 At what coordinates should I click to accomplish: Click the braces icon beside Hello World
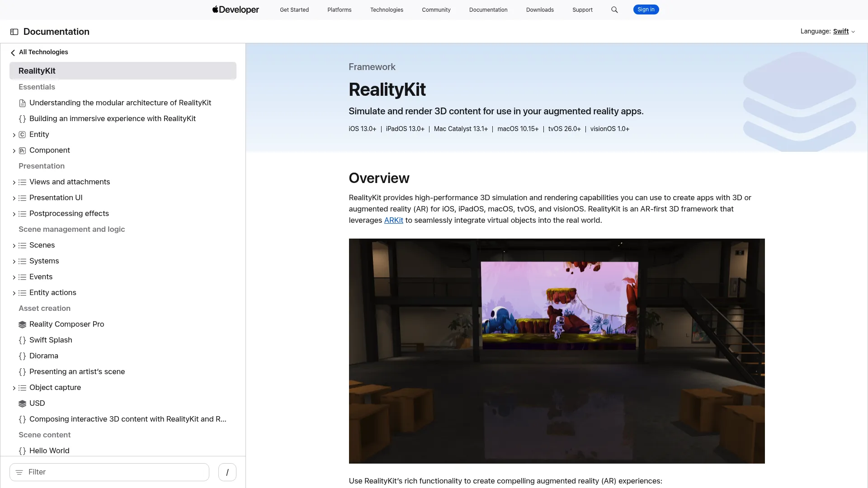(x=22, y=451)
